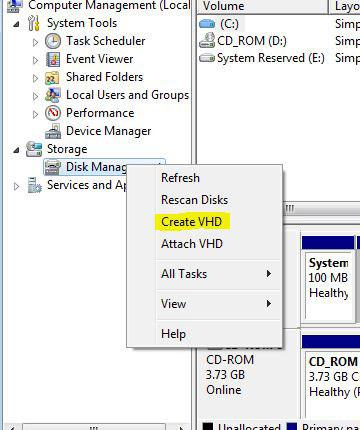Click the CD-ROM 3.73 GB Online disk label
Screen dimensions: 360x430
tap(230, 375)
